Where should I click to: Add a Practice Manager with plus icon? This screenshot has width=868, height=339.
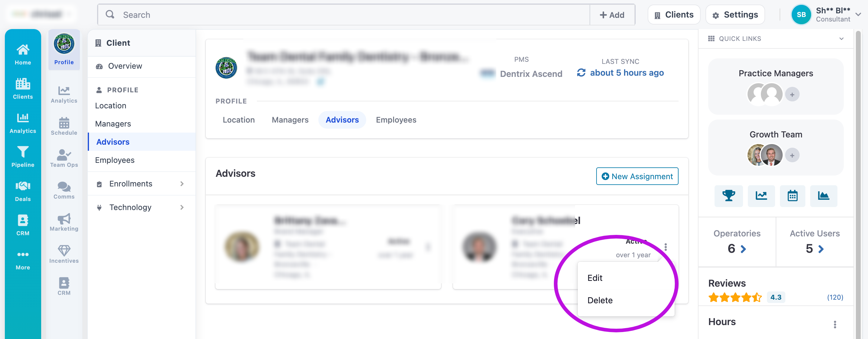[792, 94]
